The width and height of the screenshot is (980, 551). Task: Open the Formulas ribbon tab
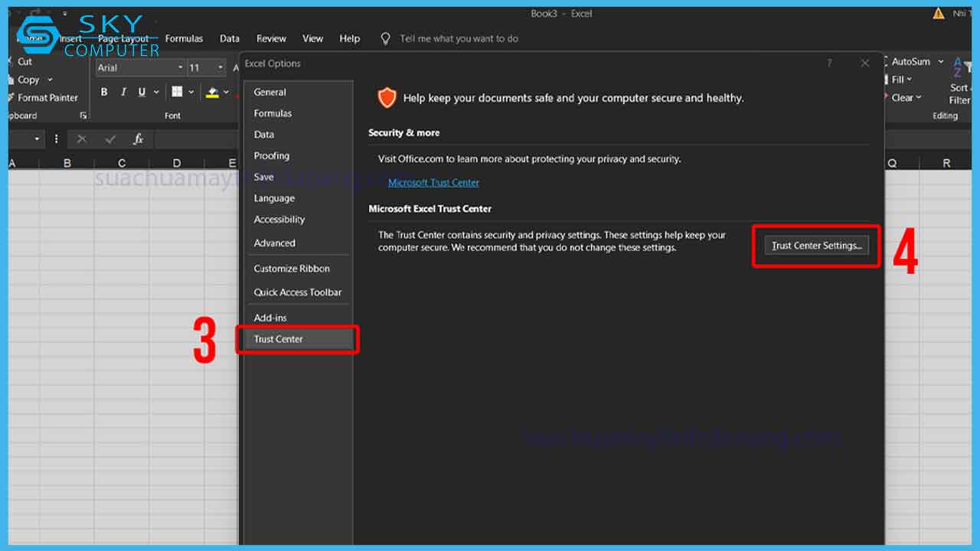point(184,38)
